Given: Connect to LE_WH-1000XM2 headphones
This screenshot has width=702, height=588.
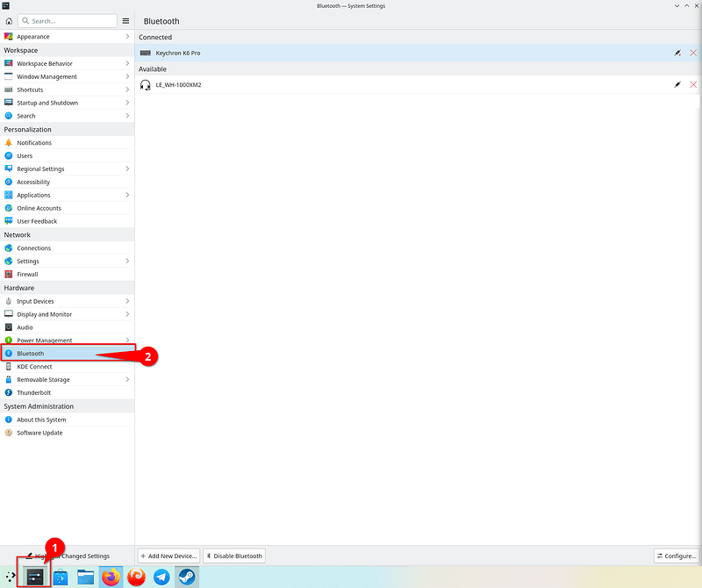Looking at the screenshot, I should 677,84.
